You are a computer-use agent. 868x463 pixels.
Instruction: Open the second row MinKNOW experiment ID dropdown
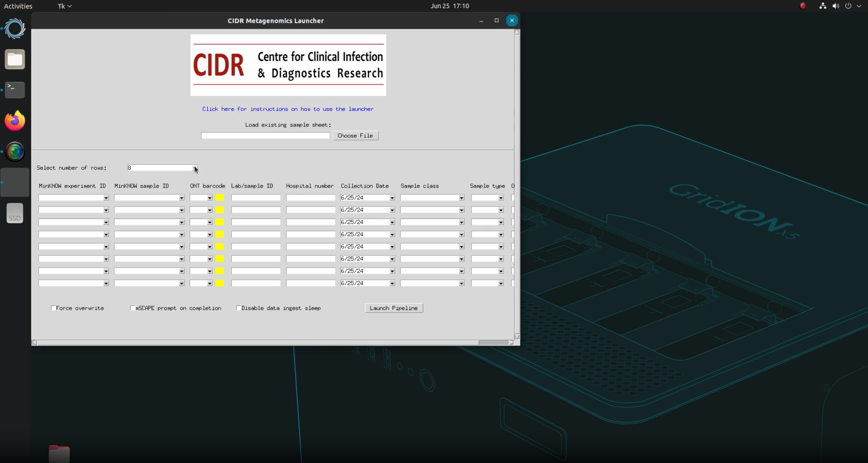pos(106,210)
